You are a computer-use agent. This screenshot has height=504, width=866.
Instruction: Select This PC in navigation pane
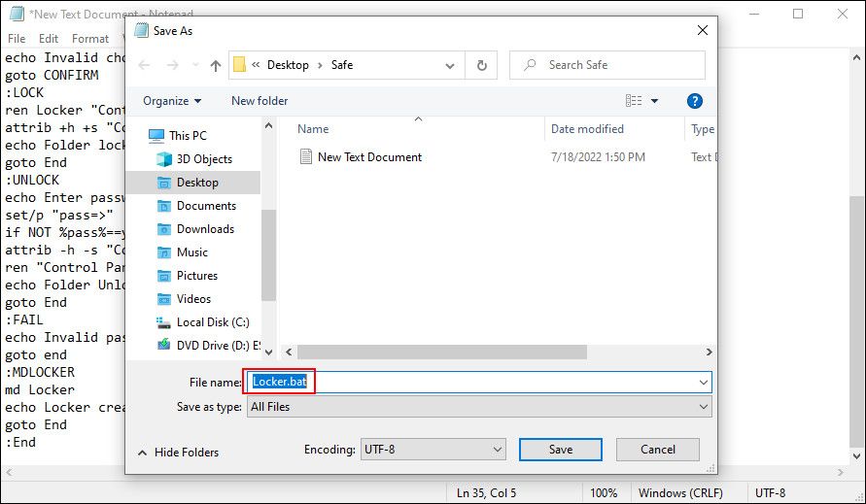pos(188,135)
